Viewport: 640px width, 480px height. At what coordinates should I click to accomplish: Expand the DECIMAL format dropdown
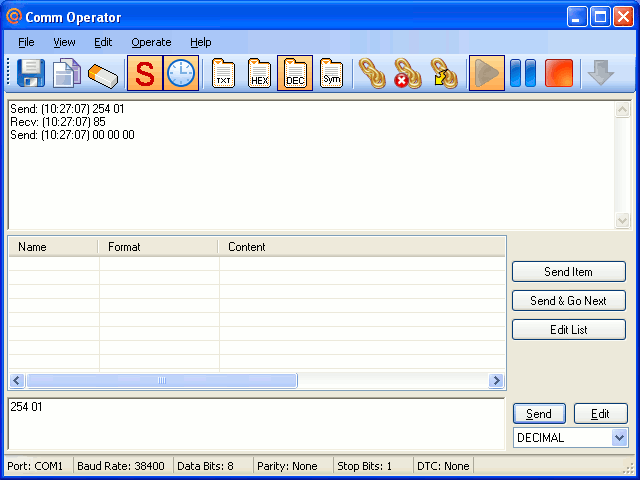(619, 438)
